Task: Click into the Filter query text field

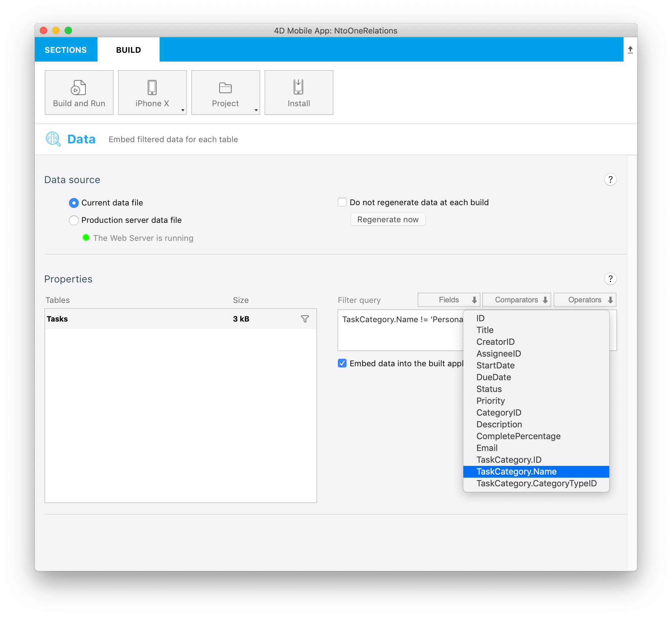Action: (401, 330)
